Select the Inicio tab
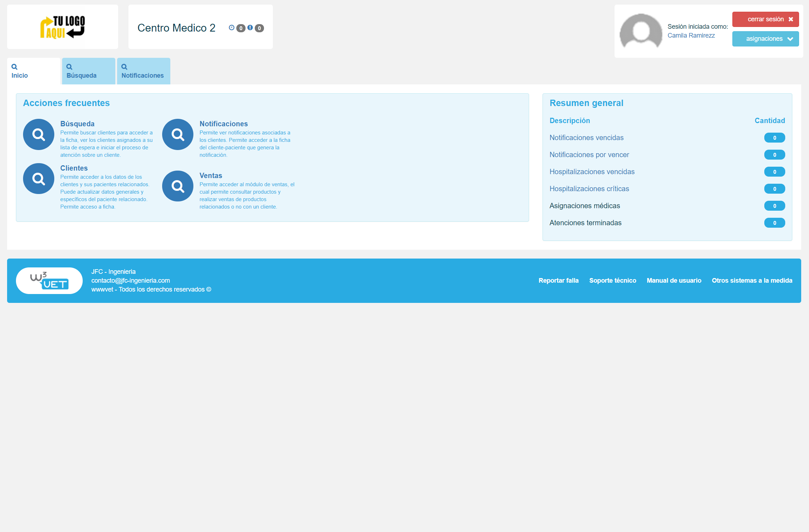 coord(33,71)
